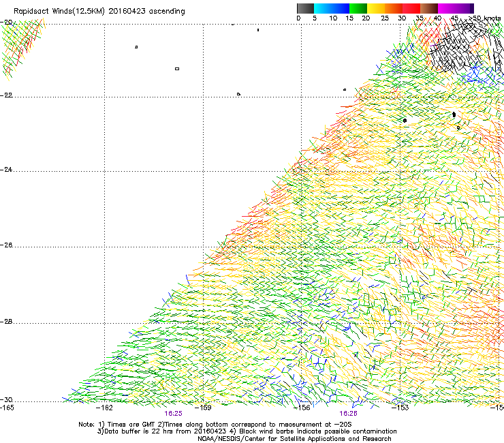Click the '10' legend scale label
The width and height of the screenshot is (504, 443).
pos(333,18)
